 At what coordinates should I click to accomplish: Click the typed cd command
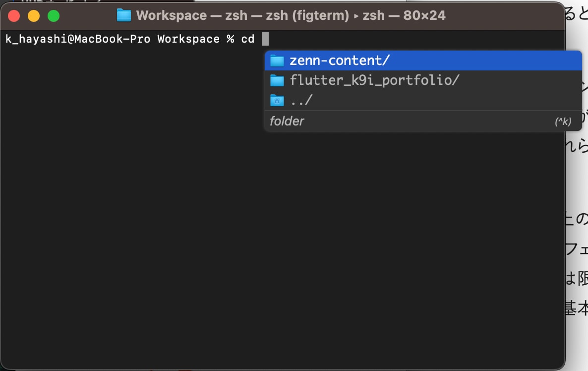[247, 39]
